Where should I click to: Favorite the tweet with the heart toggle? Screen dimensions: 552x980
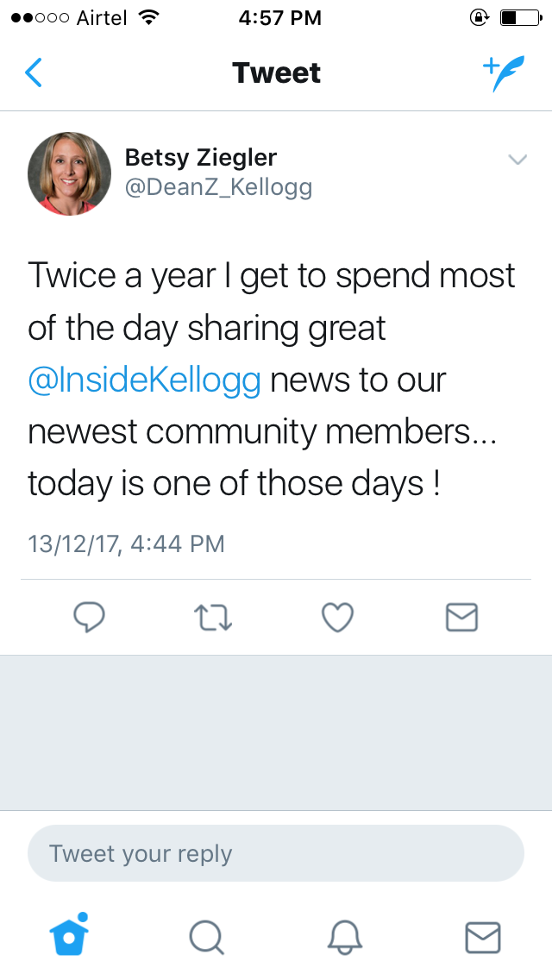coord(337,616)
